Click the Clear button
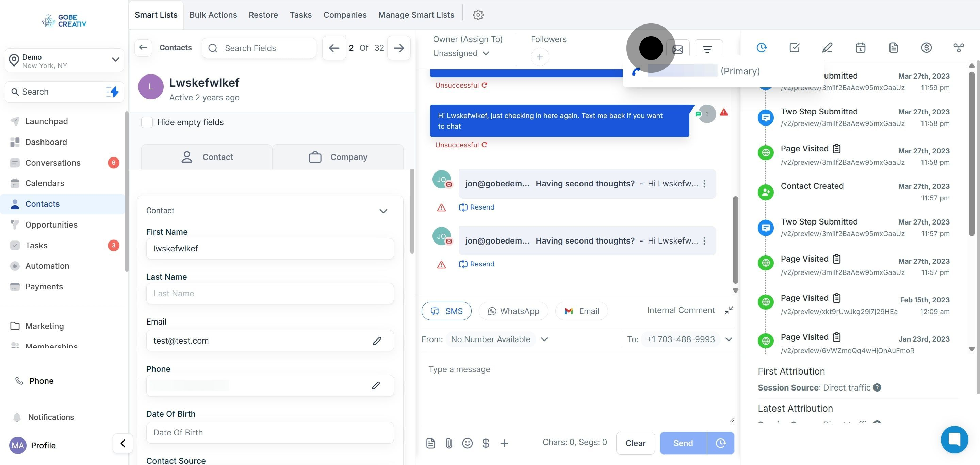 [635, 443]
